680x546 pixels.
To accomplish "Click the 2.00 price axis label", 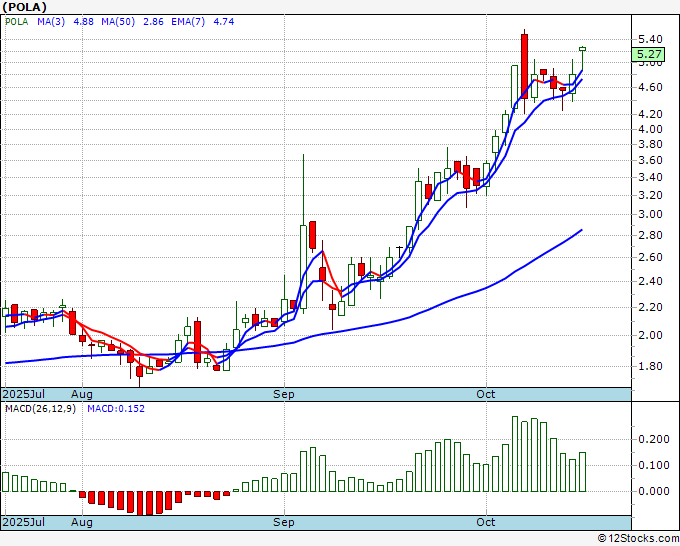I will click(x=650, y=335).
